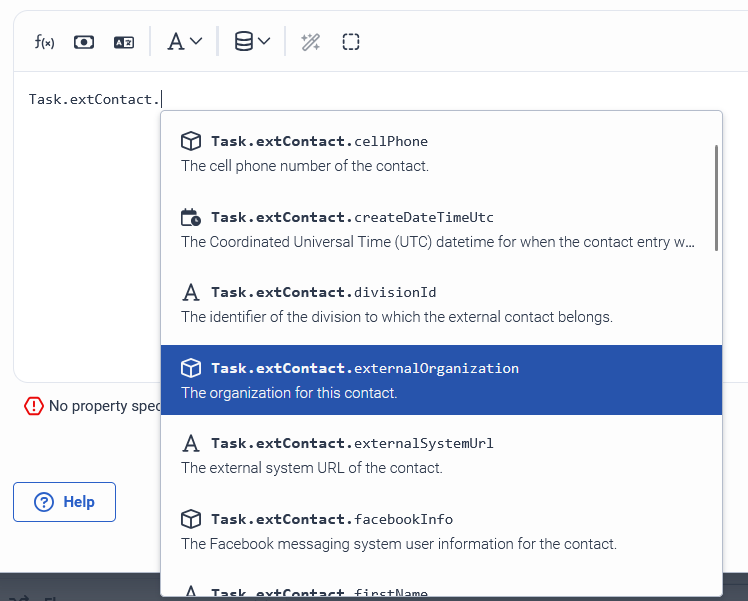This screenshot has width=748, height=601.
Task: Expand the database data dropdown
Action: (252, 42)
